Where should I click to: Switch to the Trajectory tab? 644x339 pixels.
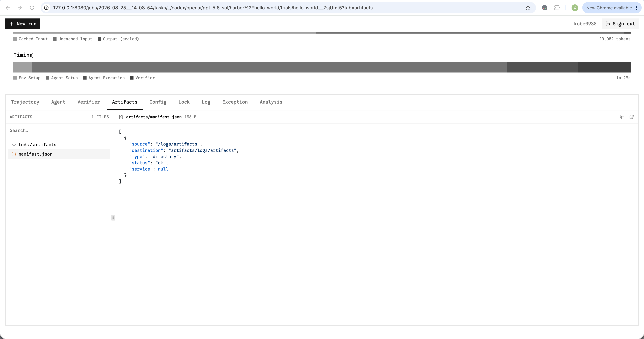[25, 102]
